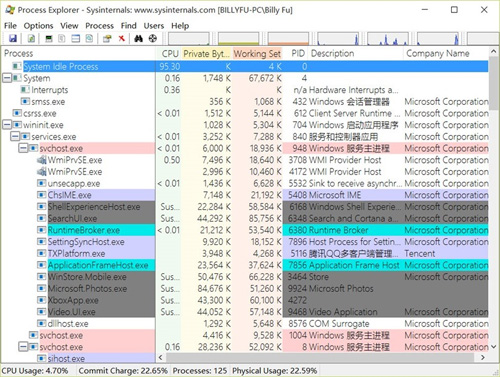Open the Process menu
This screenshot has height=377, width=500.
click(x=99, y=26)
